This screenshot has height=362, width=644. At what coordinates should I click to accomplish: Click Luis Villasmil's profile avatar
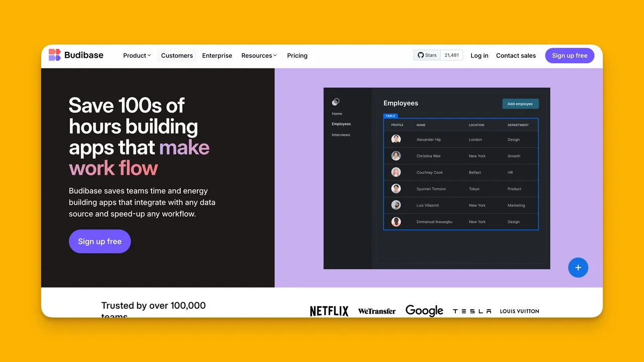(x=396, y=205)
